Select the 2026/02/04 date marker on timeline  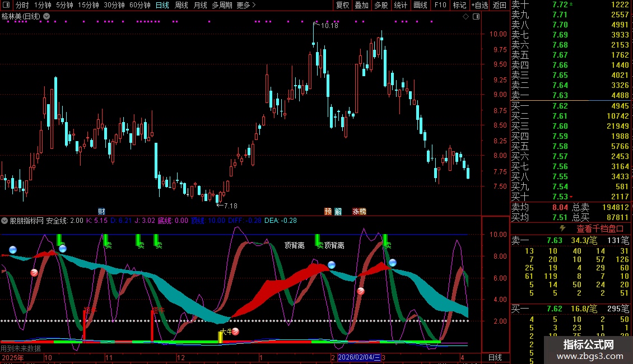coord(359,357)
